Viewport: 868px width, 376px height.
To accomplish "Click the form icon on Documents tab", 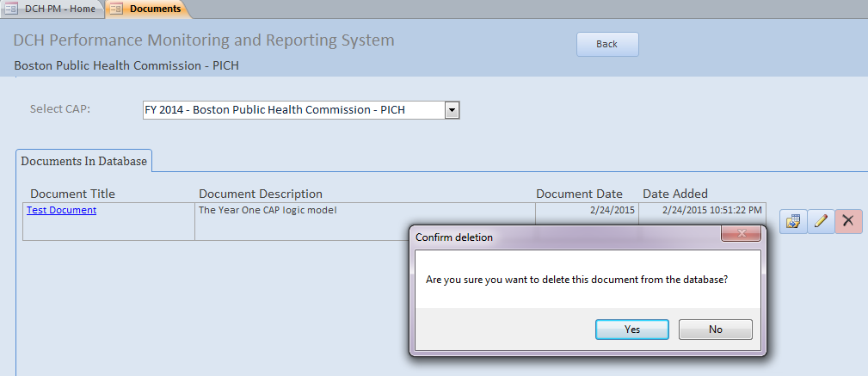I will (x=116, y=9).
